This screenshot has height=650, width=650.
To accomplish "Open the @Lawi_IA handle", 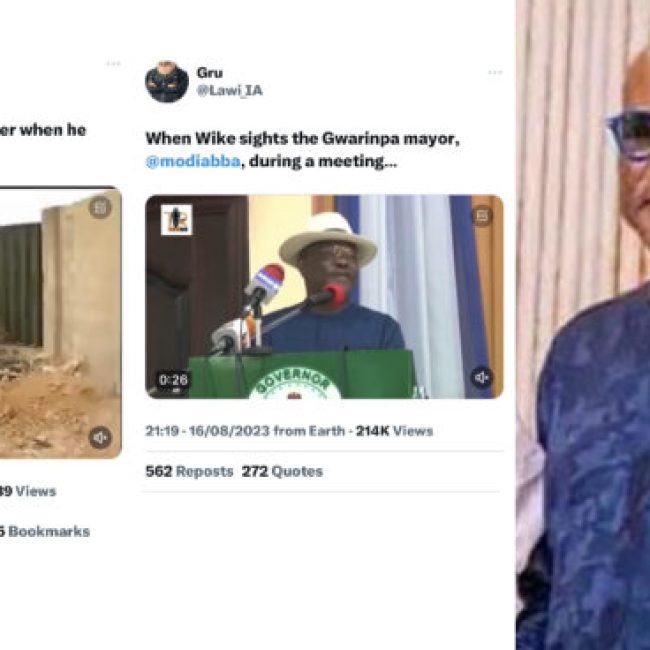I will click(x=230, y=90).
